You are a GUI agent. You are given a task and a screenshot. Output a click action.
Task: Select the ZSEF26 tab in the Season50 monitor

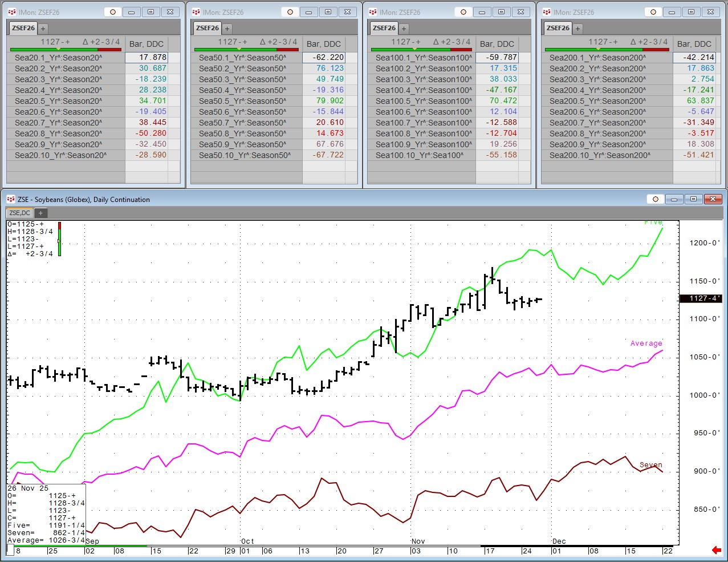pyautogui.click(x=207, y=28)
